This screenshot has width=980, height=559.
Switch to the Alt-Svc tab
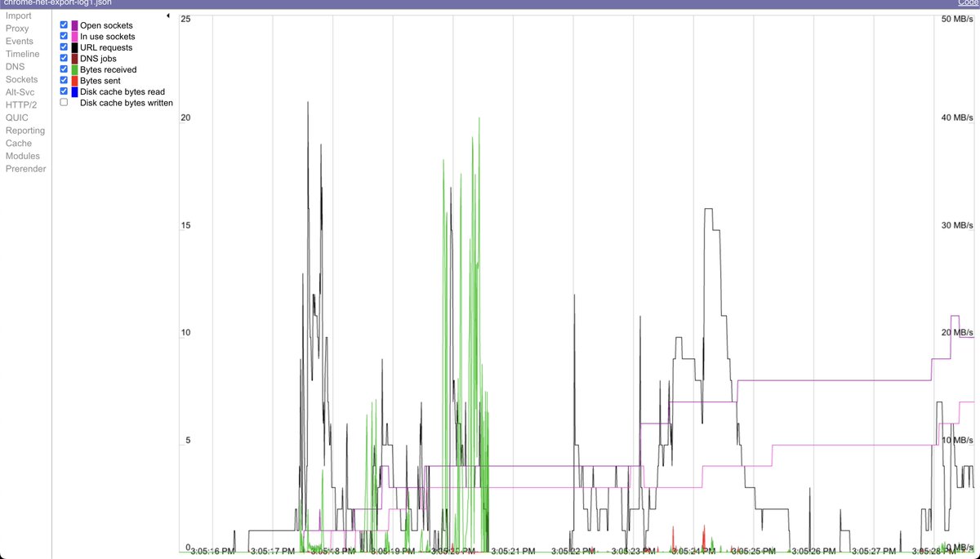20,92
